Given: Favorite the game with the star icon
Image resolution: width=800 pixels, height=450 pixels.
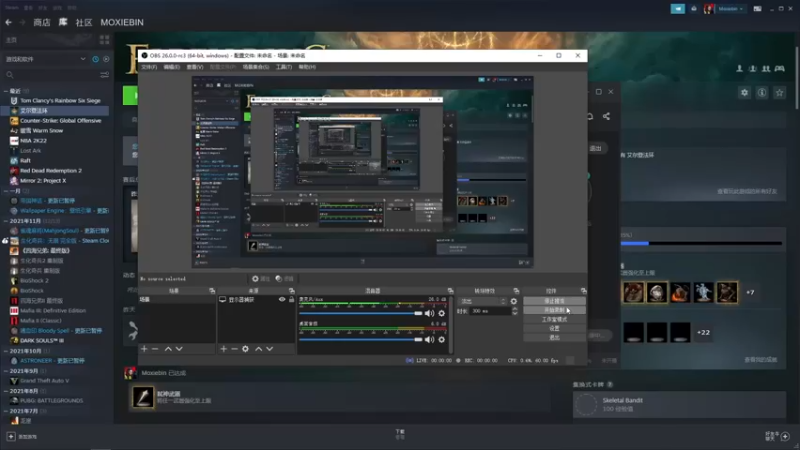Looking at the screenshot, I should click(779, 92).
